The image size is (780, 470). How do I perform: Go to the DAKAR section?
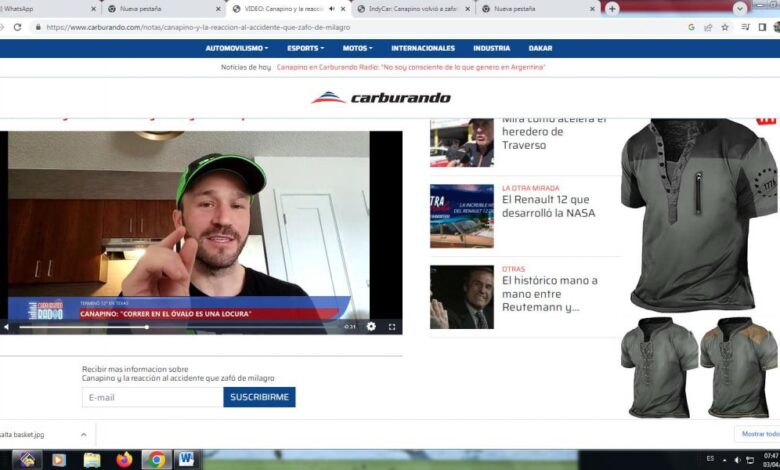pyautogui.click(x=540, y=48)
